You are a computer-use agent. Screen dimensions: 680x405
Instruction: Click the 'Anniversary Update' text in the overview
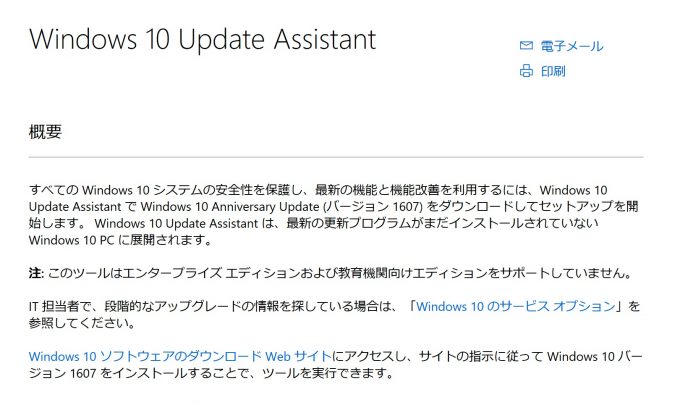pos(265,206)
